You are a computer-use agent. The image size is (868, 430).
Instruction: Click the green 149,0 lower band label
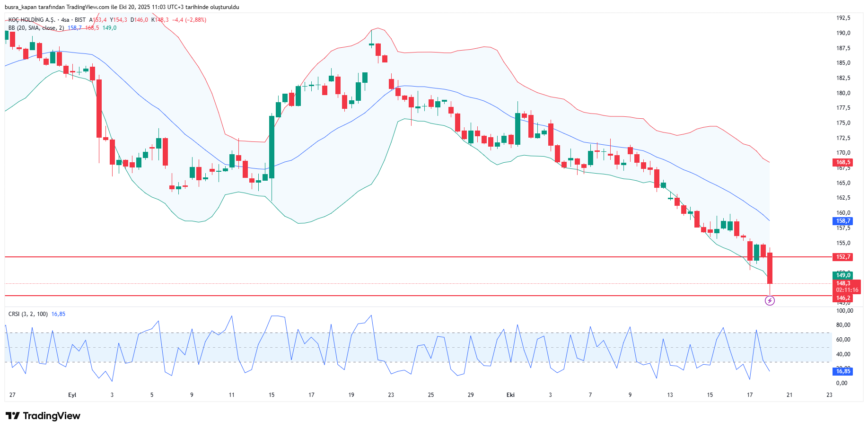(x=843, y=275)
